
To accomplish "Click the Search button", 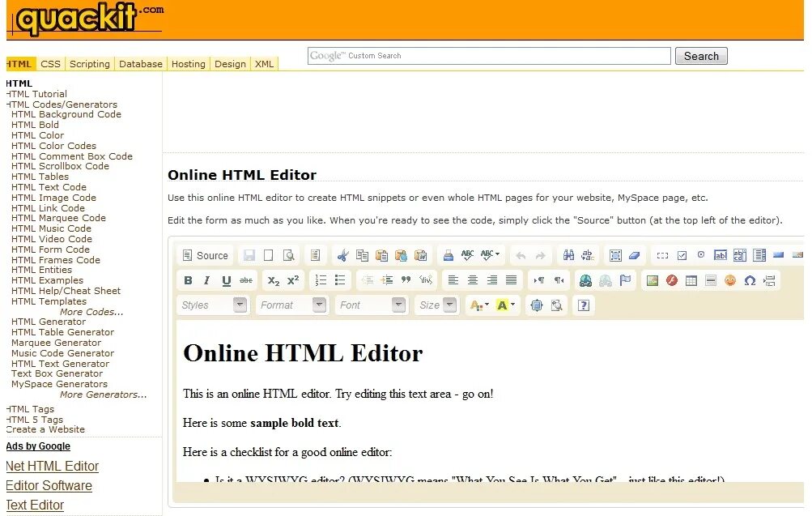I will [700, 55].
